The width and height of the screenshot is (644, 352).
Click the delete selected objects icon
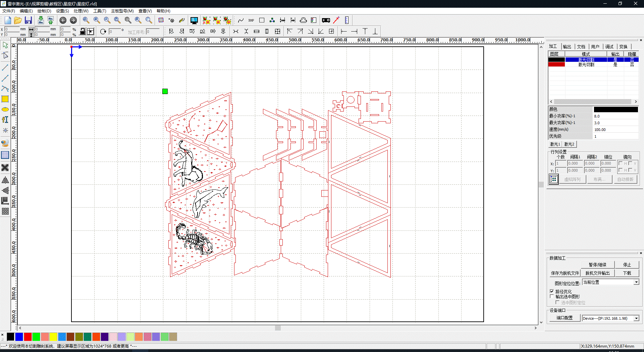tap(5, 168)
